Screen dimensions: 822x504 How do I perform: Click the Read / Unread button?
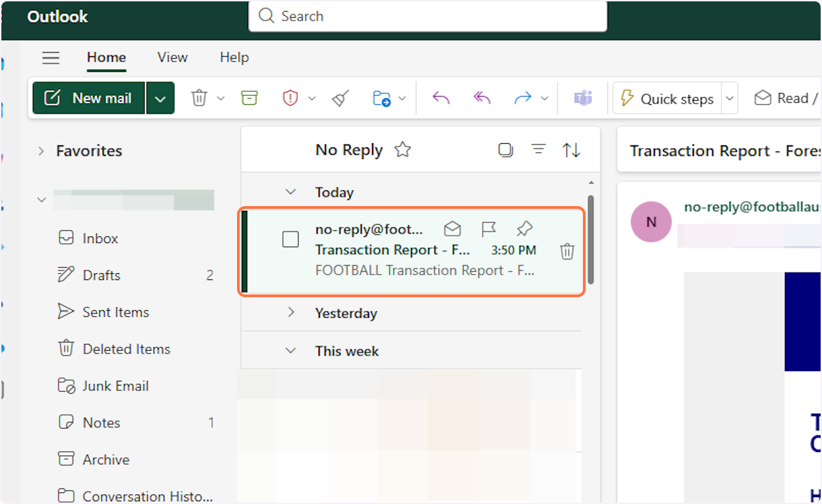786,99
